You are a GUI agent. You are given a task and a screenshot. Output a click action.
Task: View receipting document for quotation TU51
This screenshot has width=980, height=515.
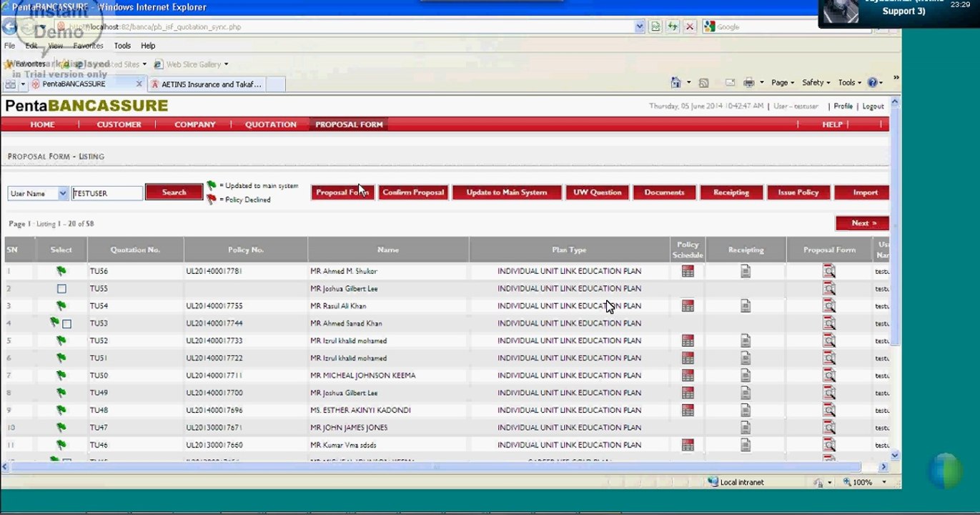pyautogui.click(x=746, y=358)
